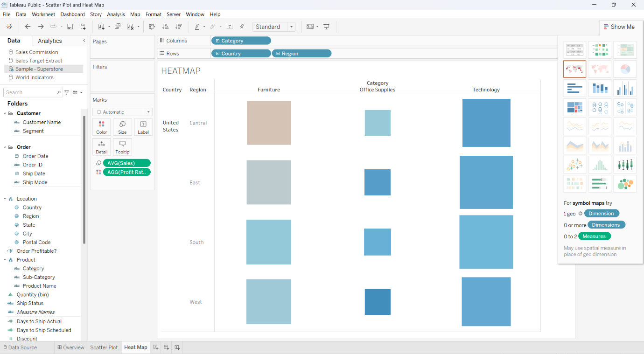644x354 pixels.
Task: Open the Analysis menu
Action: coord(116,14)
